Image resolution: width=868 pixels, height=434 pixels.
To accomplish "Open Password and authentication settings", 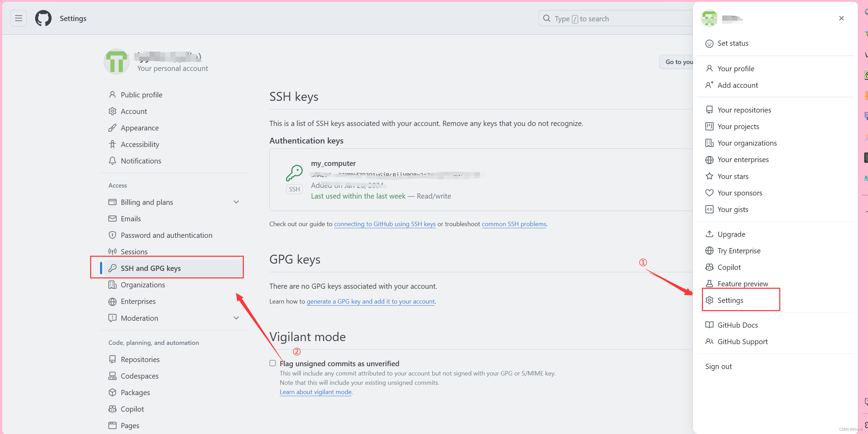I will coord(166,235).
